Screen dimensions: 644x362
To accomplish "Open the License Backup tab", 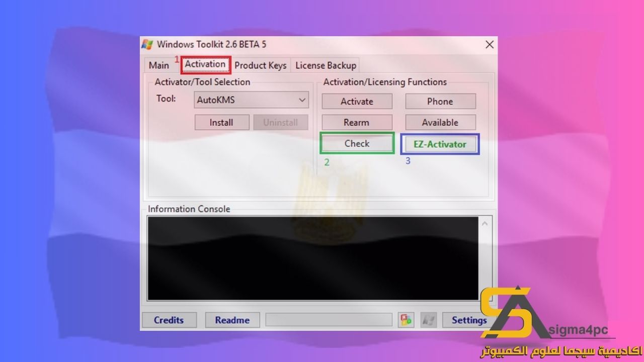I will (x=326, y=65).
